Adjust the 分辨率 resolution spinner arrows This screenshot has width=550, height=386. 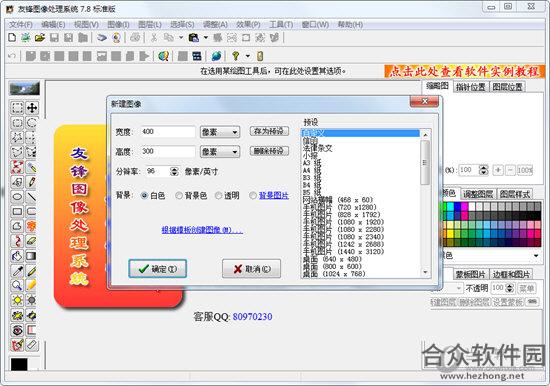(174, 171)
